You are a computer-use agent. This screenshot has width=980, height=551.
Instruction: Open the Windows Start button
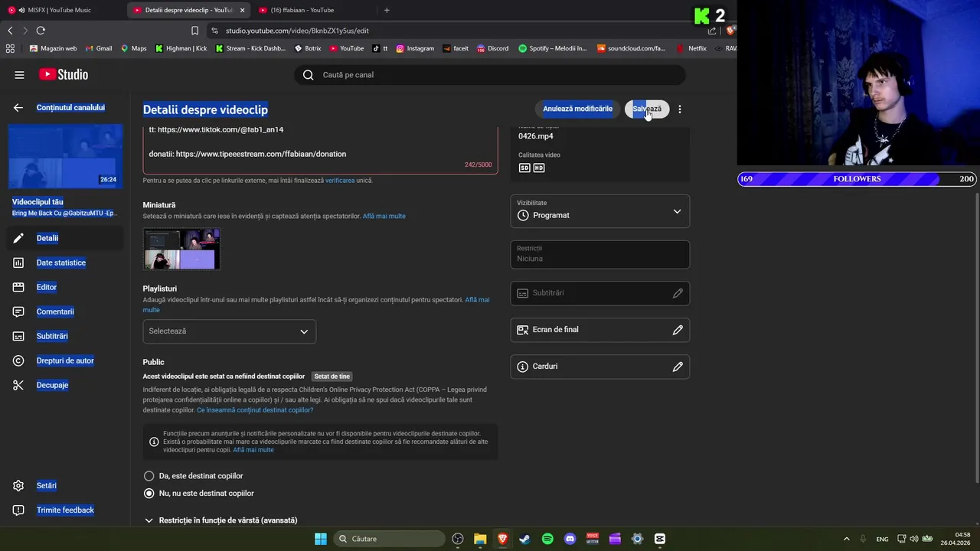point(321,539)
